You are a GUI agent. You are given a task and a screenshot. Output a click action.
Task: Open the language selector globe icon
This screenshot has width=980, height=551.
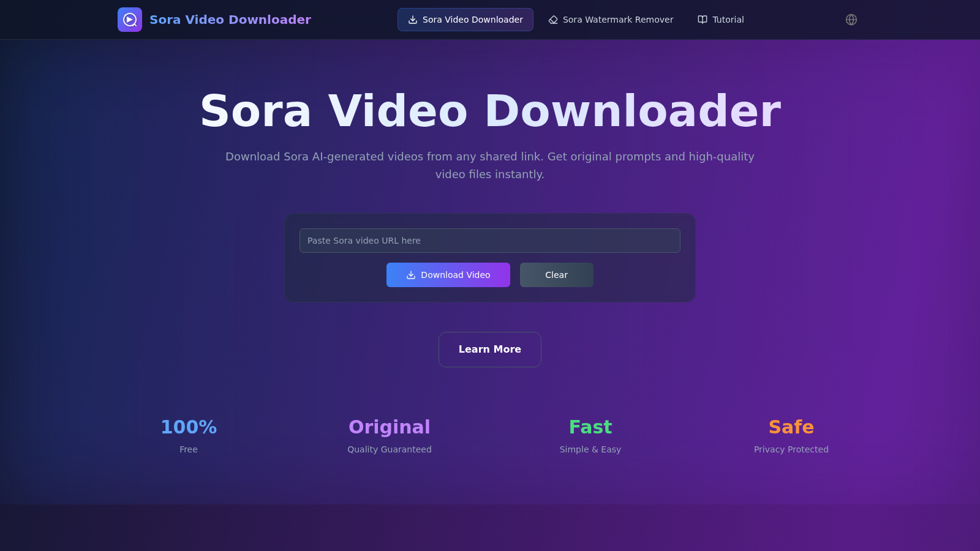851,20
